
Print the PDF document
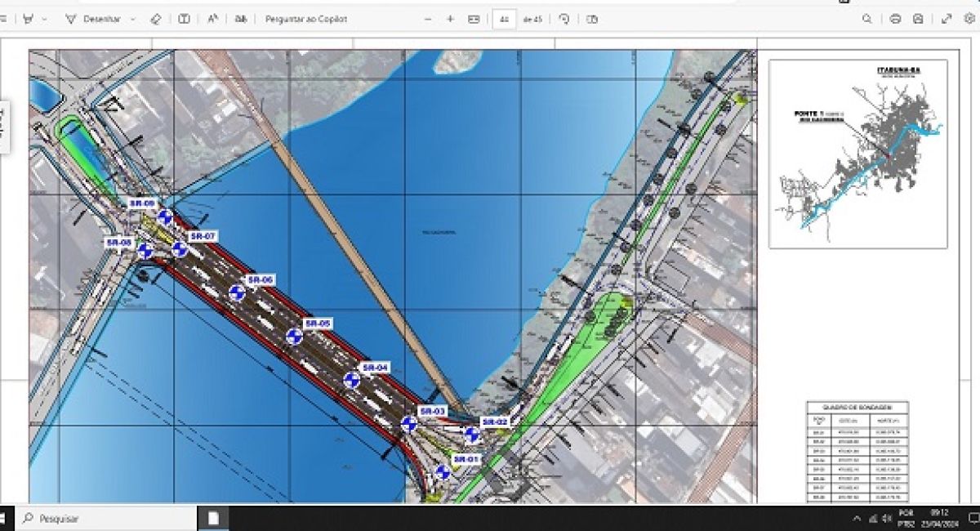click(x=896, y=19)
